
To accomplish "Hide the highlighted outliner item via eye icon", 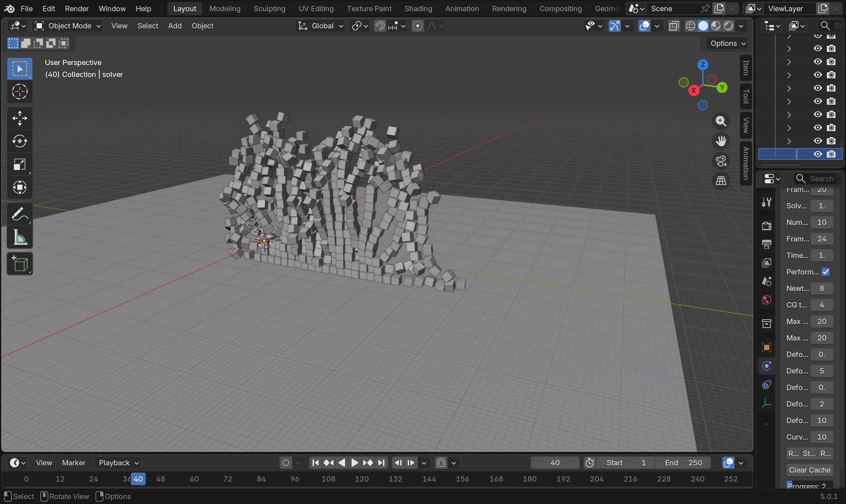I will pos(818,154).
